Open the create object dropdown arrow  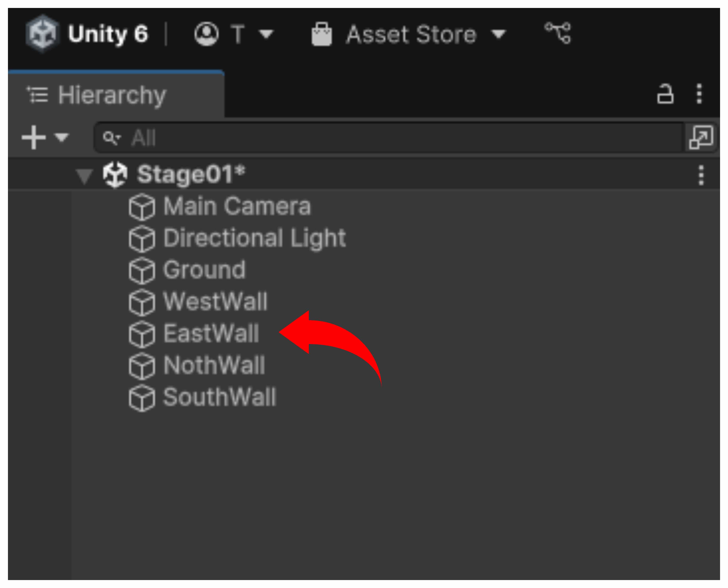(x=62, y=137)
